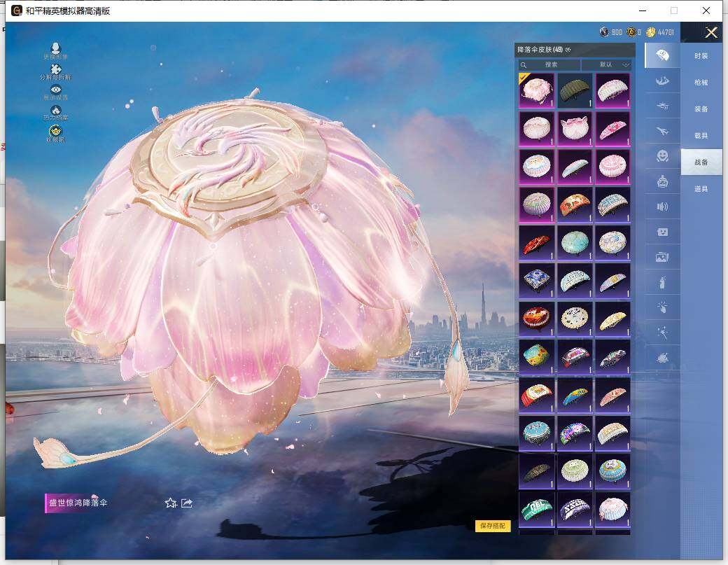728x565 pixels.
Task: Select the red and white round parachute
Action: click(536, 395)
